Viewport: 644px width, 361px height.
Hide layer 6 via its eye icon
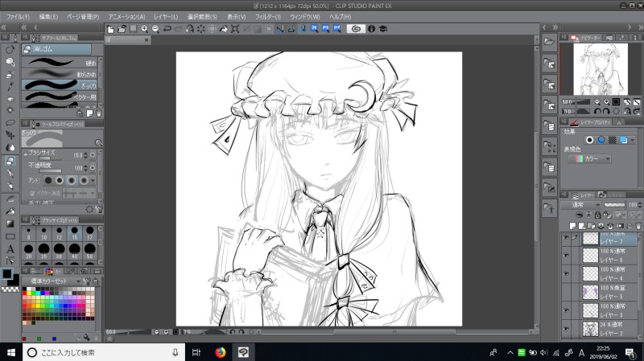point(567,255)
